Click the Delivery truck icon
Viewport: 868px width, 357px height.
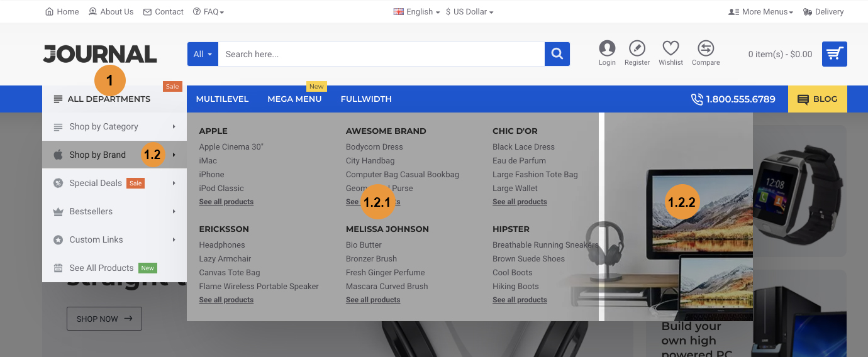click(808, 11)
